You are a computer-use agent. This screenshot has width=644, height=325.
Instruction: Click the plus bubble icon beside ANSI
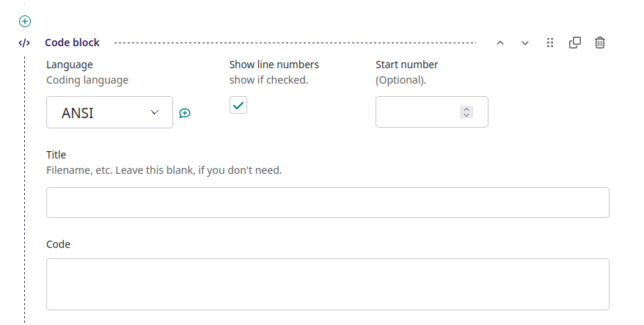coord(185,113)
